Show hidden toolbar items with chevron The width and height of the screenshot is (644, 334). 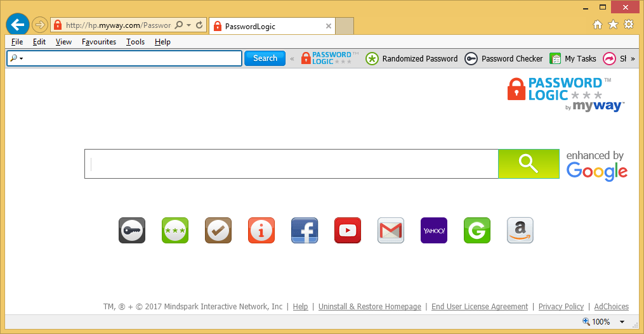pyautogui.click(x=633, y=59)
